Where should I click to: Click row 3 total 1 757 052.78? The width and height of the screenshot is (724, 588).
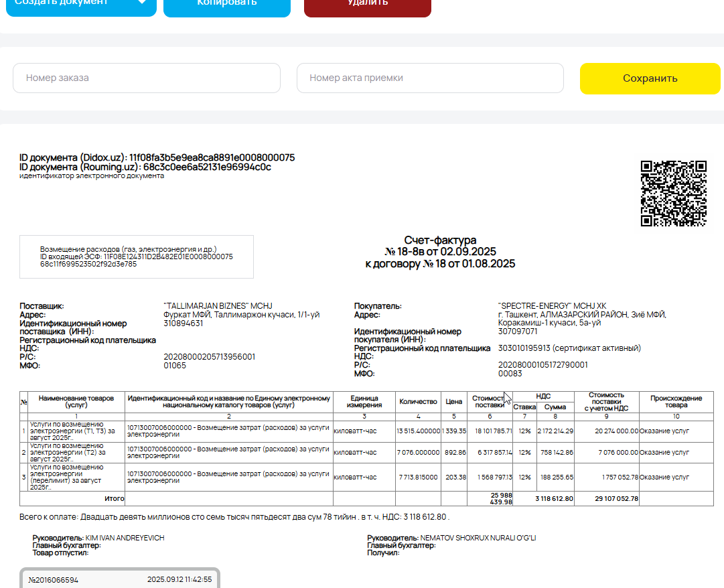[x=620, y=477]
